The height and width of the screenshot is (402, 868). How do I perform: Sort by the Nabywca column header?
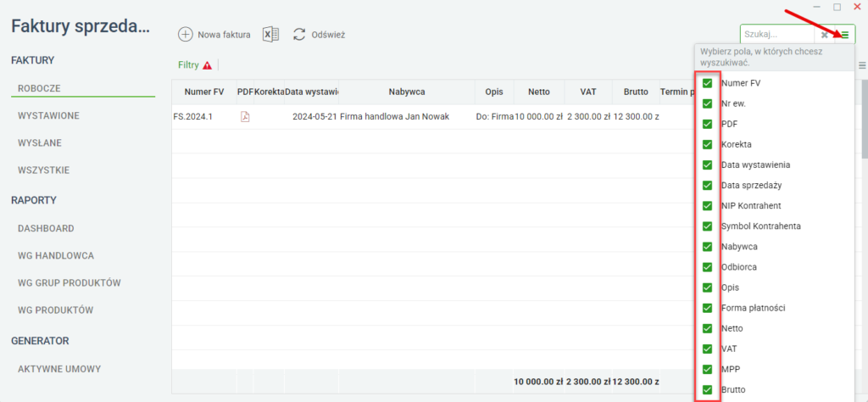click(x=407, y=92)
